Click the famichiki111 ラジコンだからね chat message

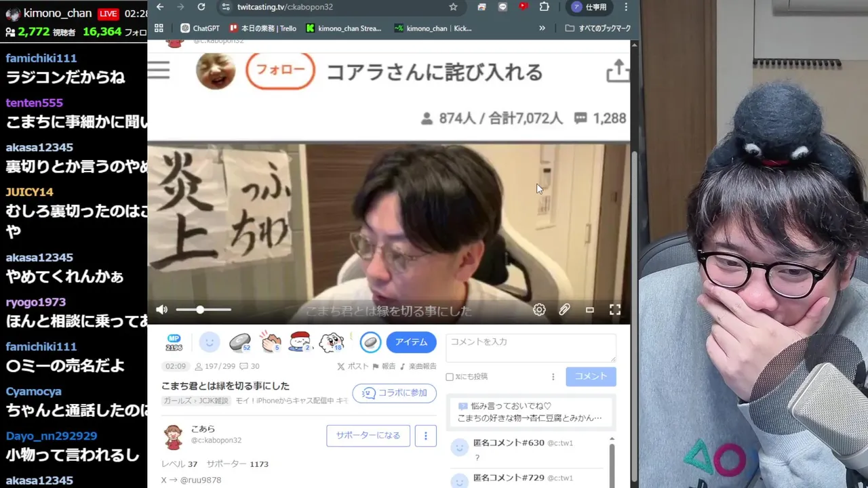click(x=65, y=77)
